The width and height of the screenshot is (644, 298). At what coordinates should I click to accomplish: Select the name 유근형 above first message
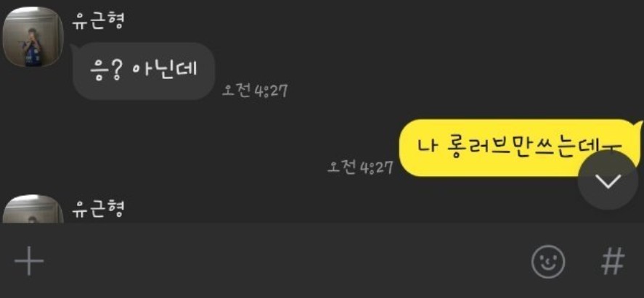tap(98, 20)
